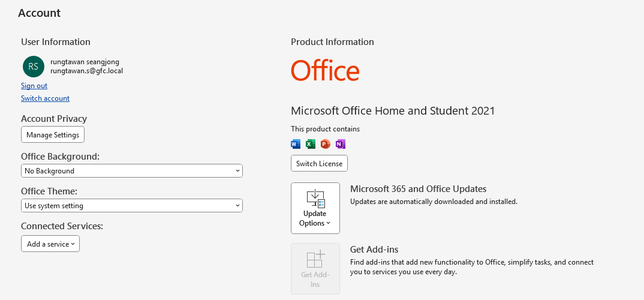Expand the Office Theme dropdown
Screen dimensions: 644x300
coord(131,206)
